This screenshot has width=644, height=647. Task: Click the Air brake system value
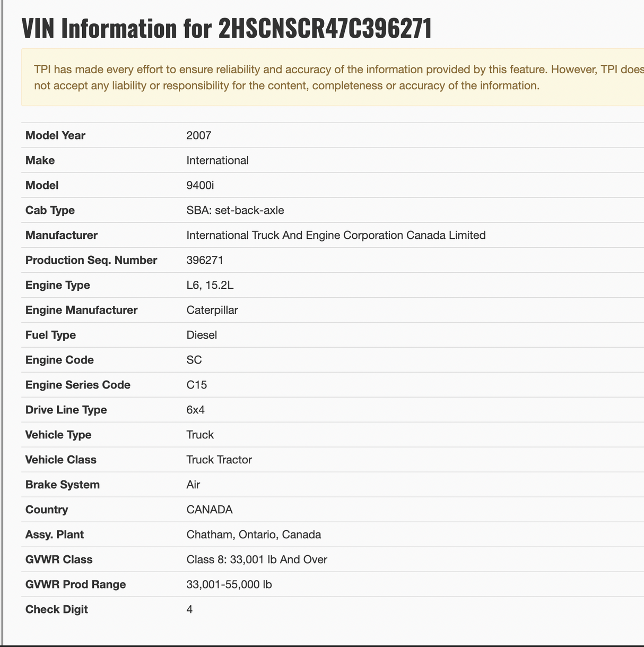(x=193, y=485)
